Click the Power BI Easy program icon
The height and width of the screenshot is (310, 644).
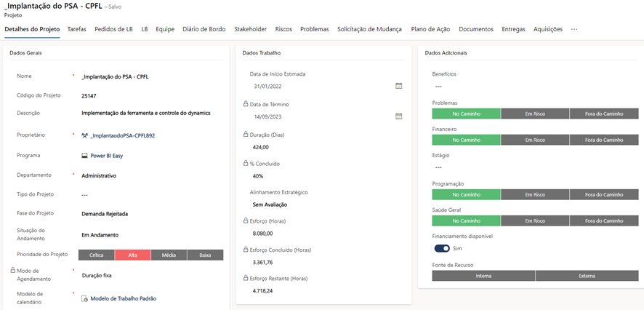pyautogui.click(x=85, y=156)
